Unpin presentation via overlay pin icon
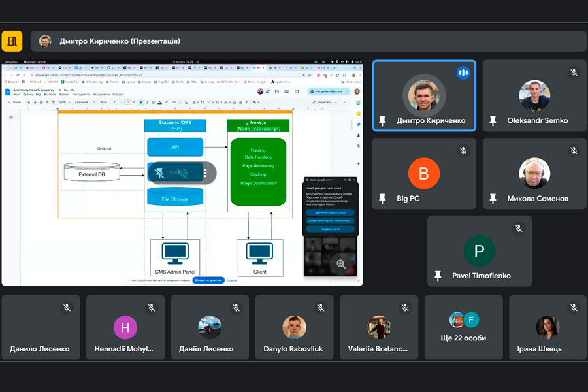The height and width of the screenshot is (392, 588). [x=159, y=173]
